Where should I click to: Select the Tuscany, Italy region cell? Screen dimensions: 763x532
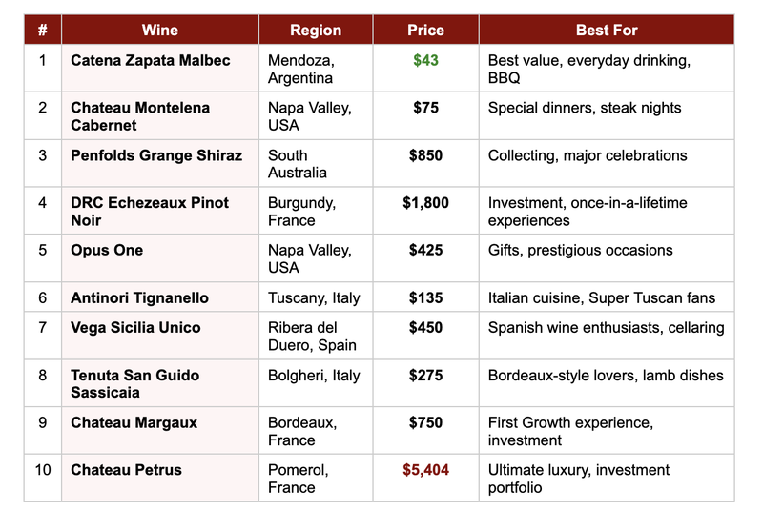315,298
